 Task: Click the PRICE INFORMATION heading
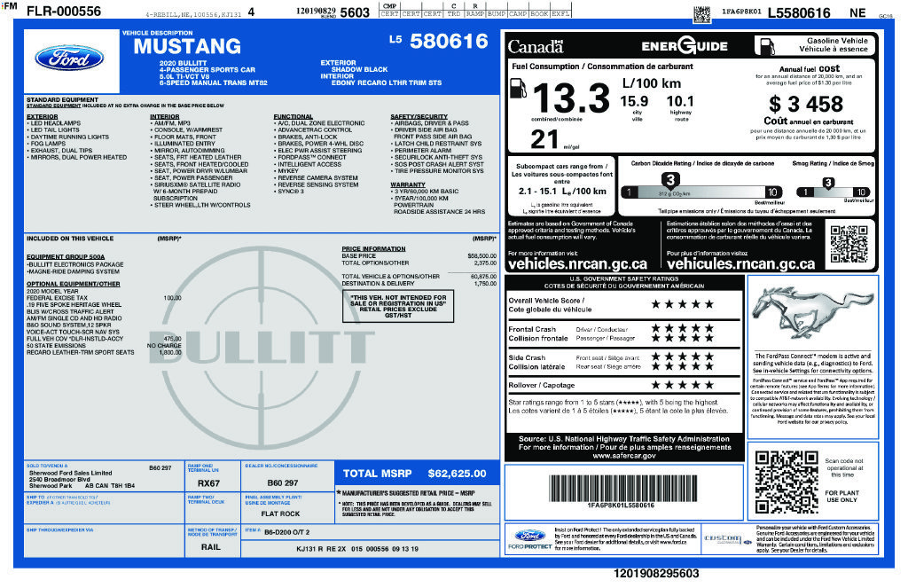pos(373,248)
